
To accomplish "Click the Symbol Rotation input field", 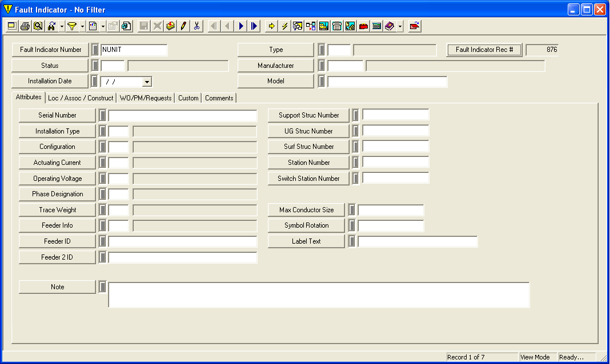I will coord(391,226).
